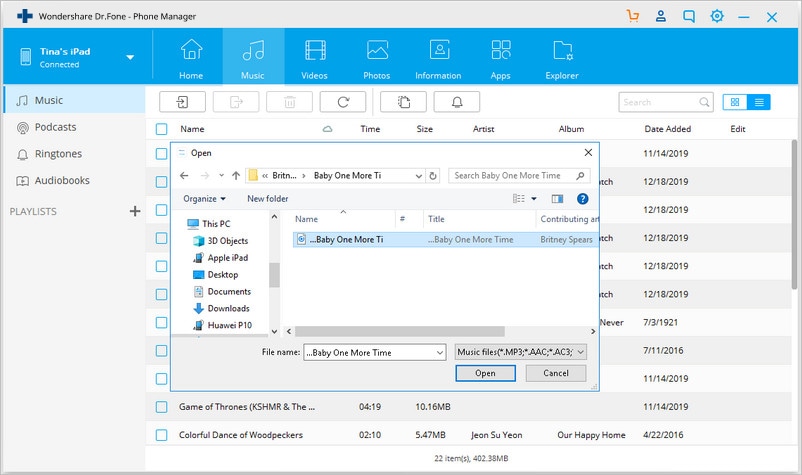
Task: Switch to the Music tab
Action: (x=253, y=59)
